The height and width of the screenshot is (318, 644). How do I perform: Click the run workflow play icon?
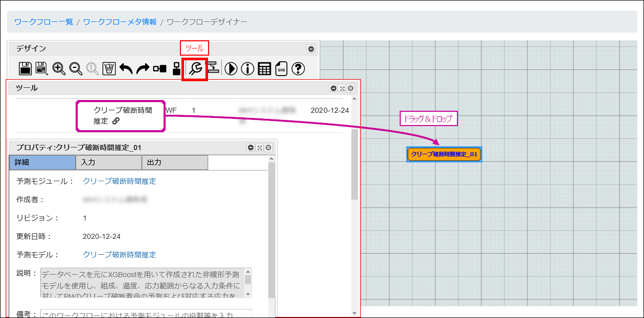(231, 69)
